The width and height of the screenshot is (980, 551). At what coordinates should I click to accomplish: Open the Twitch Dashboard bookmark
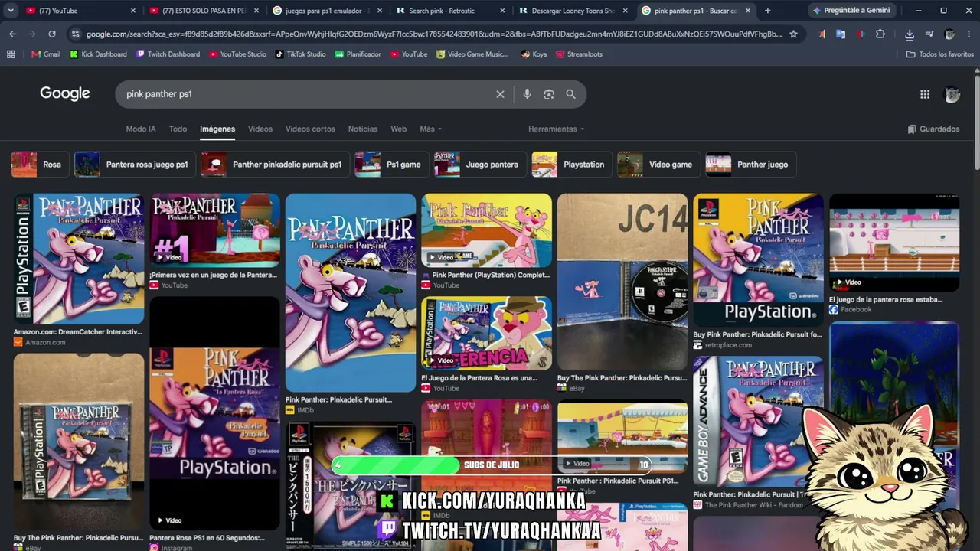tap(168, 54)
